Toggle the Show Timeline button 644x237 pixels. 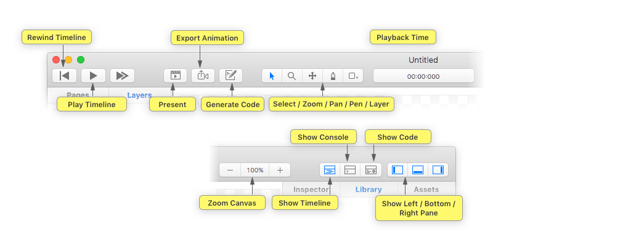(330, 170)
